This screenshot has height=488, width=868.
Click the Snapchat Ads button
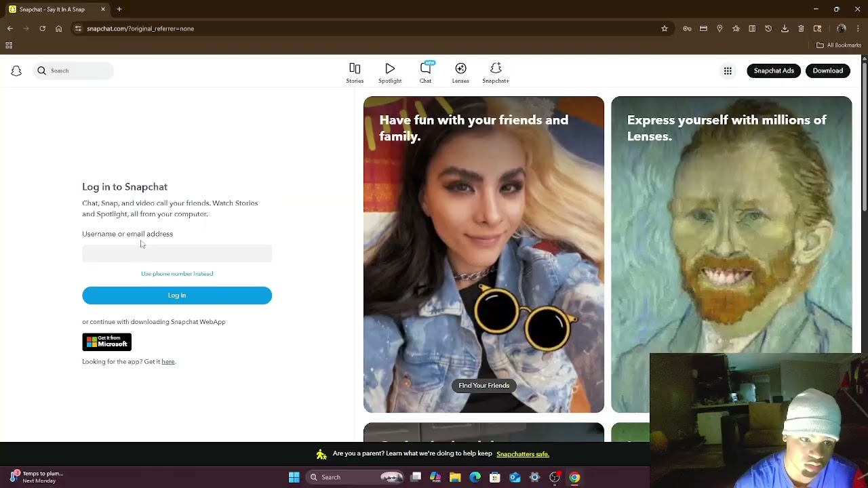pyautogui.click(x=774, y=70)
